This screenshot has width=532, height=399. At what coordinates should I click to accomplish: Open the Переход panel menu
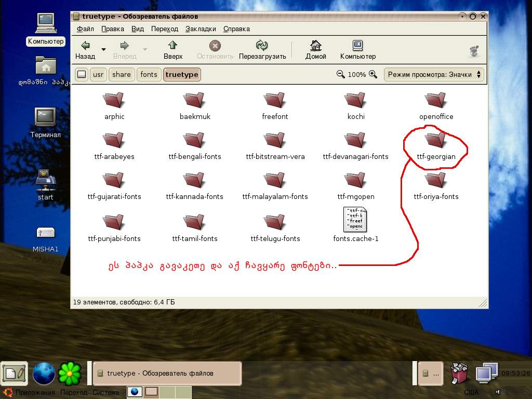point(74,393)
